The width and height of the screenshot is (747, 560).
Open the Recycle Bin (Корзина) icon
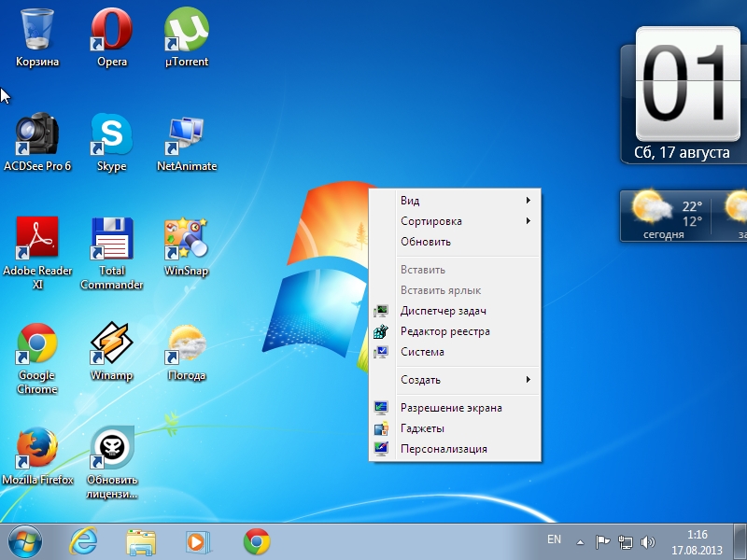[37, 38]
